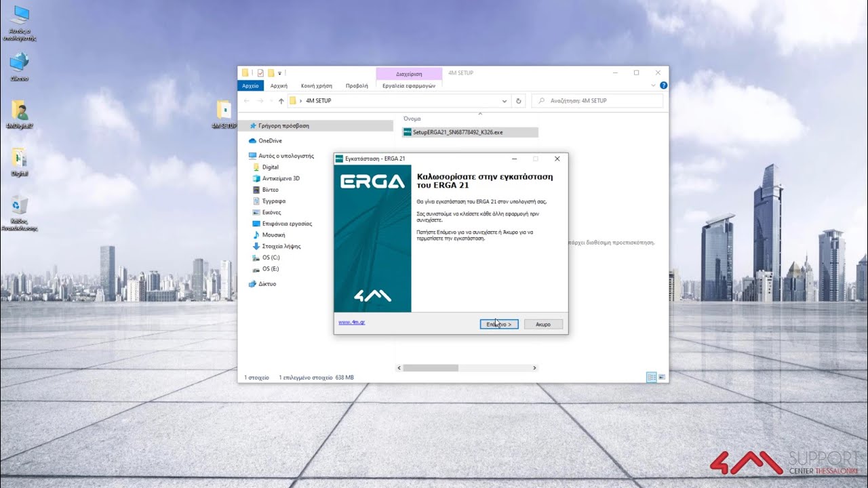Open the Βίντεο folder in navigation pane
The width and height of the screenshot is (868, 488).
click(x=265, y=190)
